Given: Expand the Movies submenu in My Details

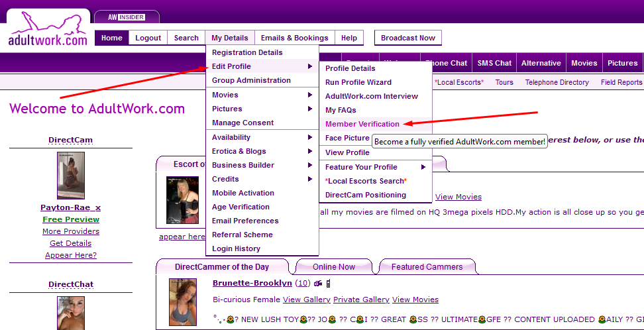Looking at the screenshot, I should point(262,95).
